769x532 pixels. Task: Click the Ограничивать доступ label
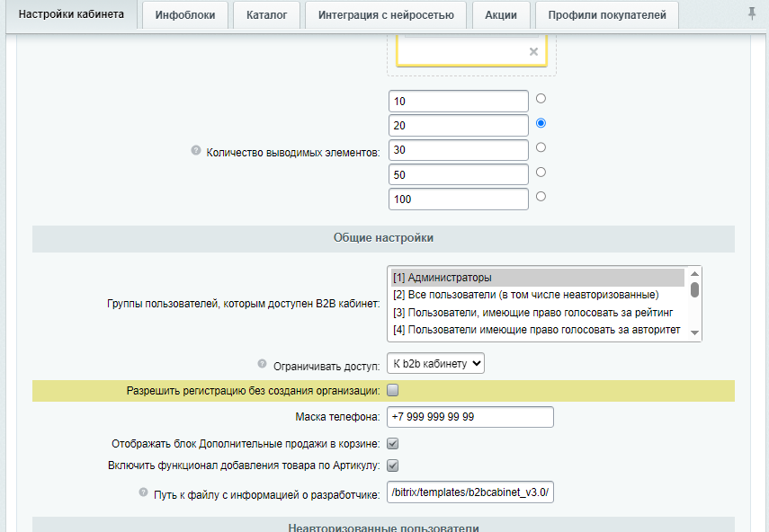click(326, 367)
